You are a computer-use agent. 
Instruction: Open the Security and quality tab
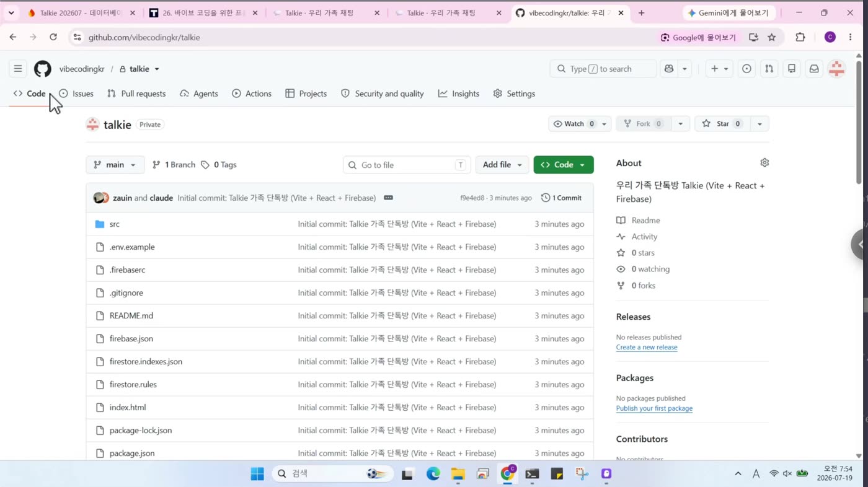(x=383, y=94)
